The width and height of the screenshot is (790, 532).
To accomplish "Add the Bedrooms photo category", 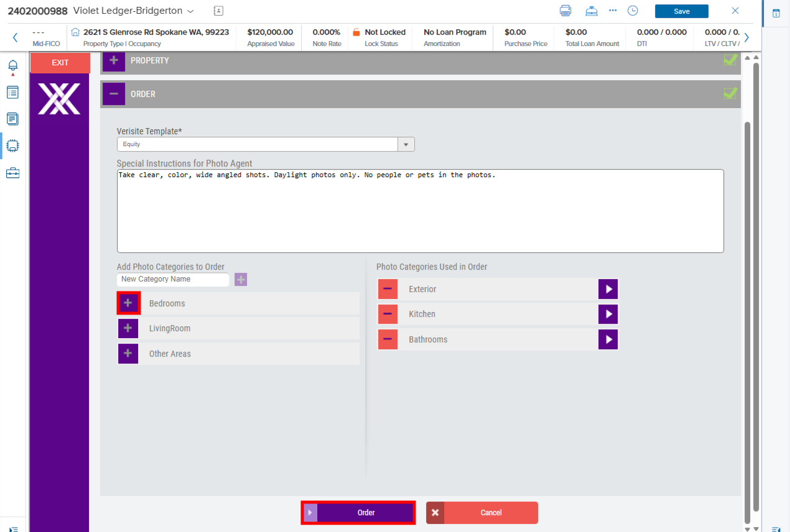I will pos(128,303).
